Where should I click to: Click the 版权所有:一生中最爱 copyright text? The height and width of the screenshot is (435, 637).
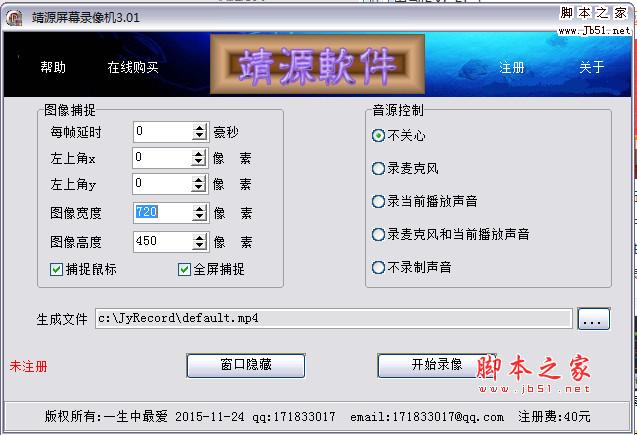[x=106, y=416]
